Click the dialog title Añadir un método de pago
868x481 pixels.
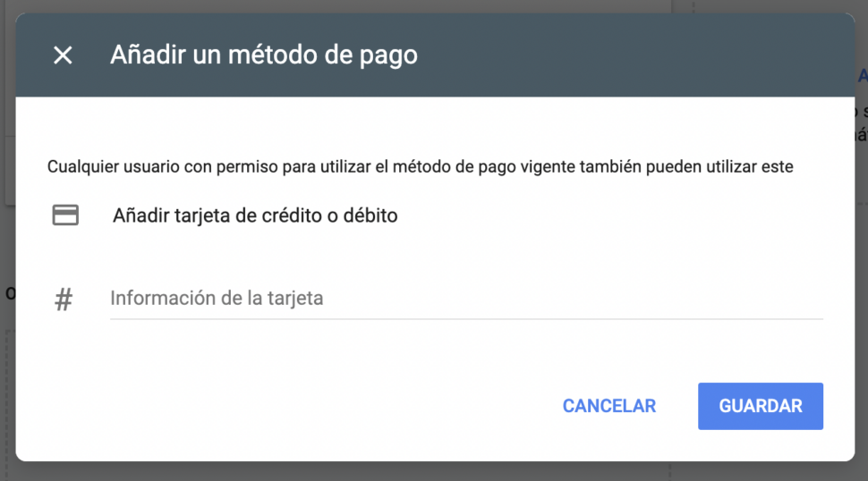[x=263, y=55]
